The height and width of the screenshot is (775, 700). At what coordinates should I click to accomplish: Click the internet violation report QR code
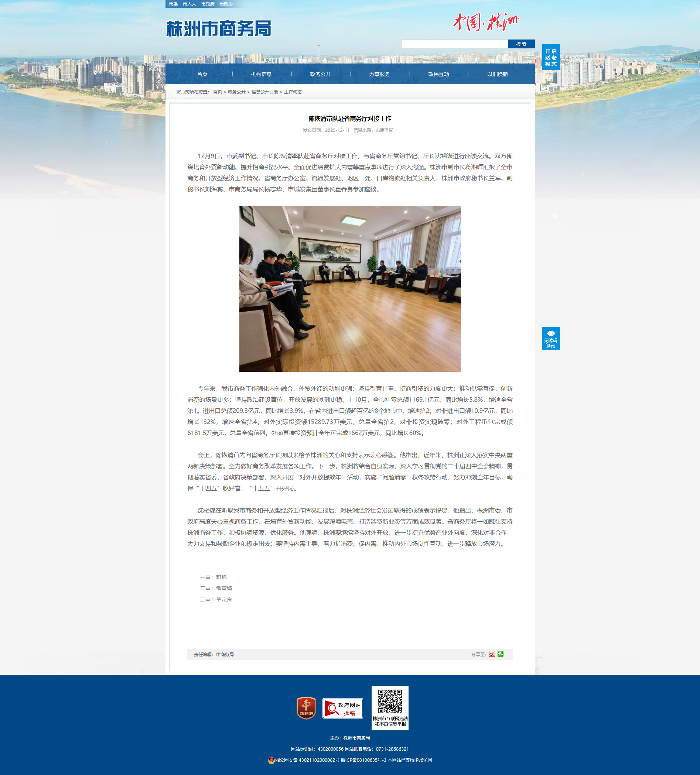[390, 702]
